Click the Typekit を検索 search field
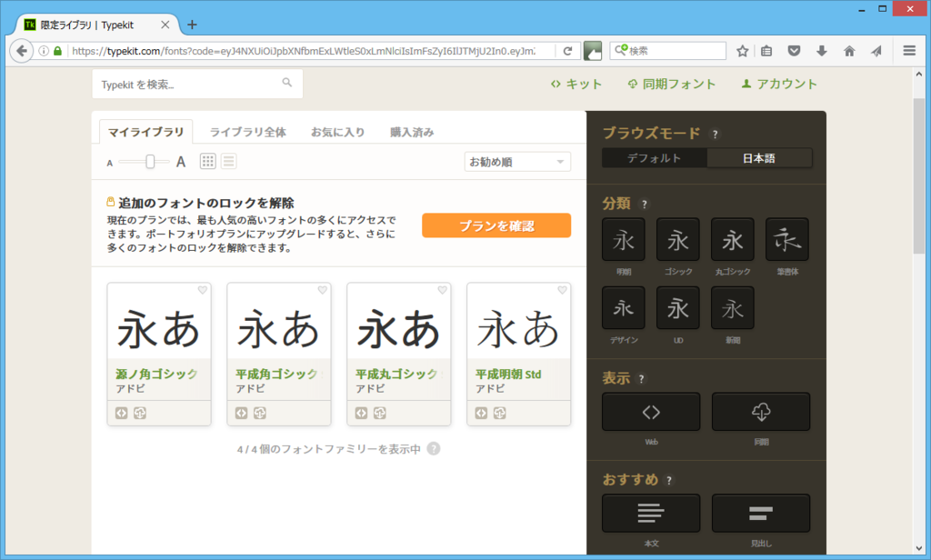The image size is (931, 560). (197, 84)
